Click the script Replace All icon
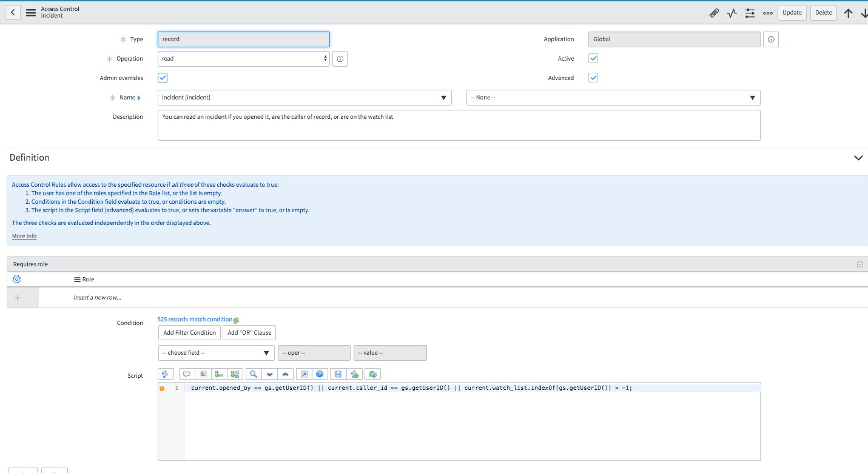868x473 pixels. [236, 374]
